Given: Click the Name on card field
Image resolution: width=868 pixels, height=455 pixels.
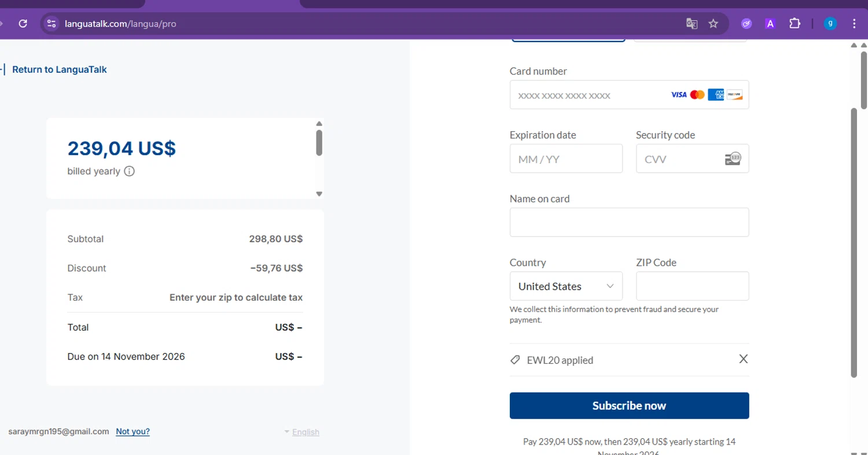Looking at the screenshot, I should (629, 222).
